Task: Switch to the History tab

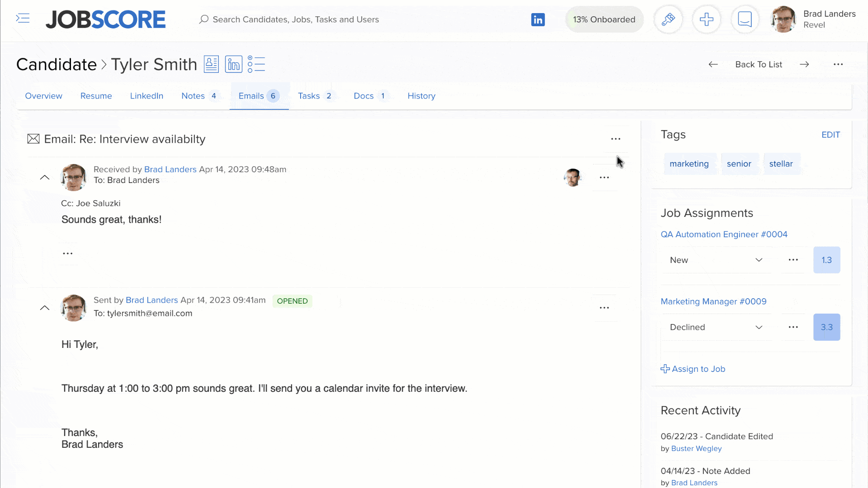Action: pos(421,96)
